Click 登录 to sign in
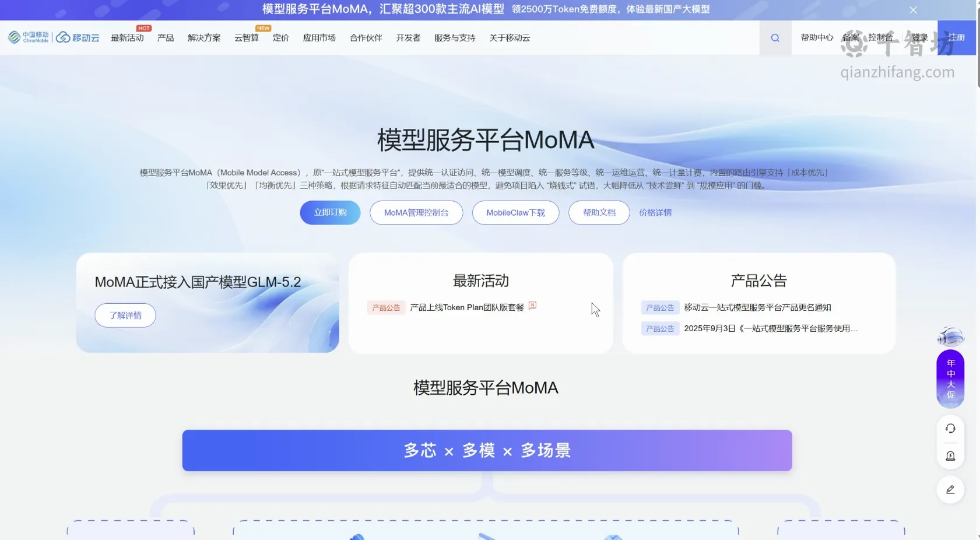Screen dimensions: 980x540 [919, 37]
